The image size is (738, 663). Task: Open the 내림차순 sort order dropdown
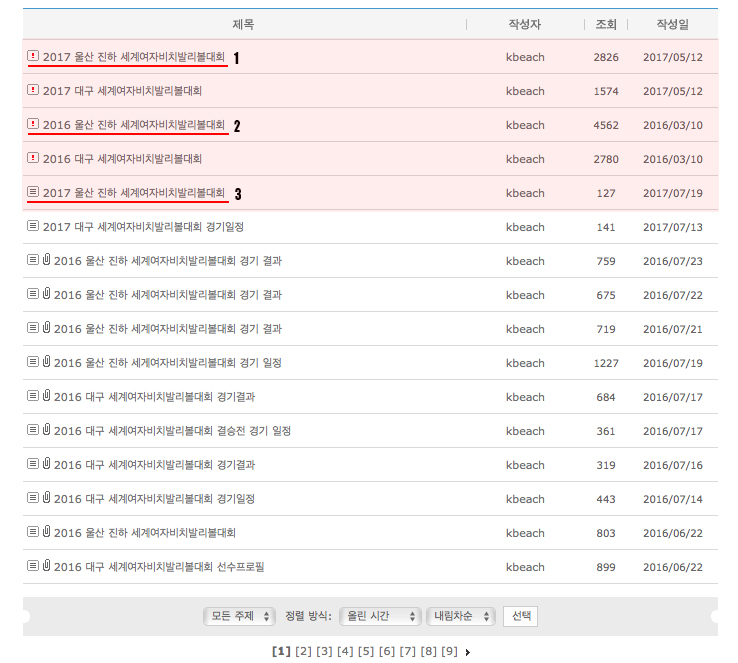tap(460, 616)
